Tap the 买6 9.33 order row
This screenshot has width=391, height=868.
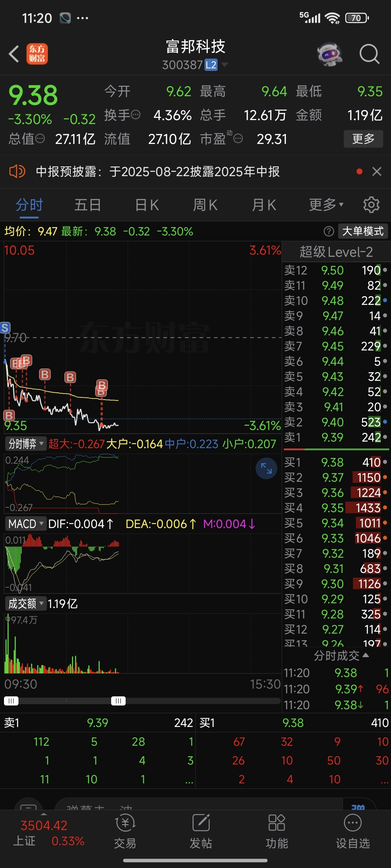(x=336, y=538)
